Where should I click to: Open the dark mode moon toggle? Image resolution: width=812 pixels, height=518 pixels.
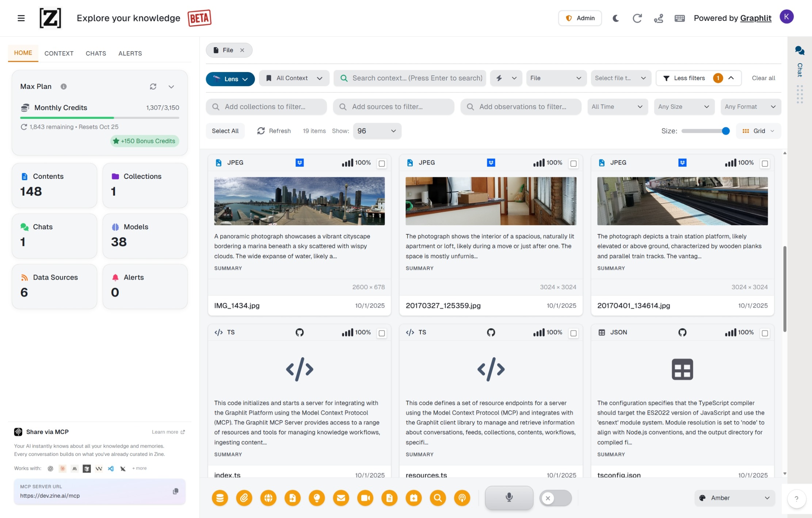615,18
